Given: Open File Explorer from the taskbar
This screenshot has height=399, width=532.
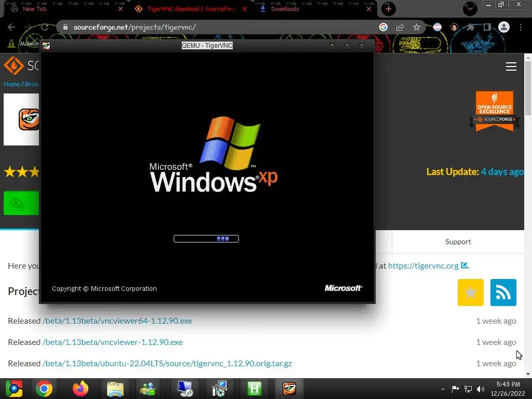Looking at the screenshot, I should tap(115, 389).
